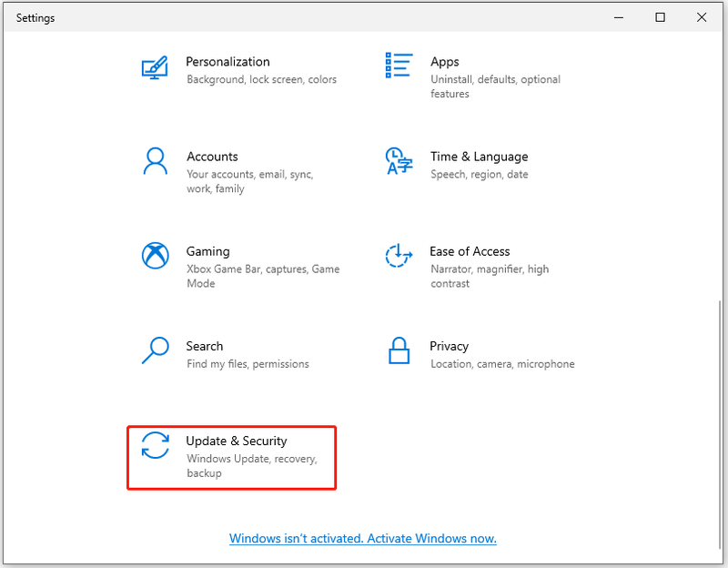Click 'Speech, region, date' description
728x568 pixels.
[479, 174]
